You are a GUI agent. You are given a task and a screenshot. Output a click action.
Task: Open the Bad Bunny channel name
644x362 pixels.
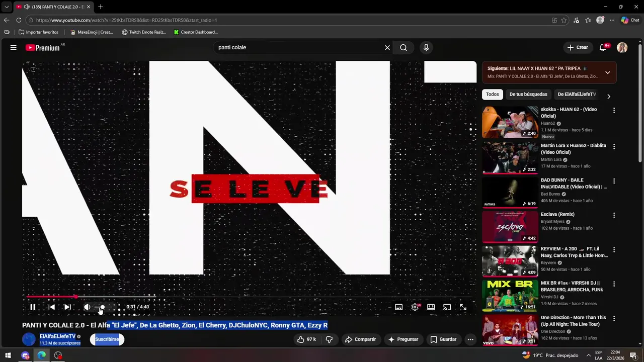click(x=550, y=194)
